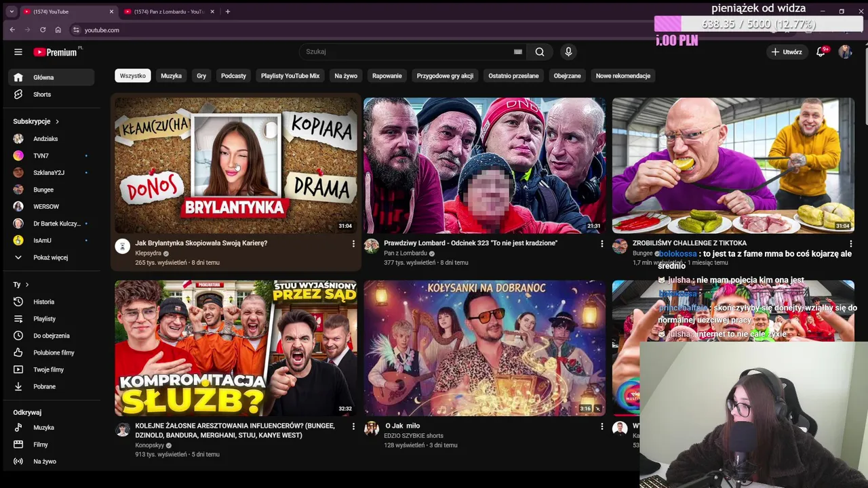
Task: Open Prawdziwy Lombard video thumbnail
Action: tap(485, 165)
